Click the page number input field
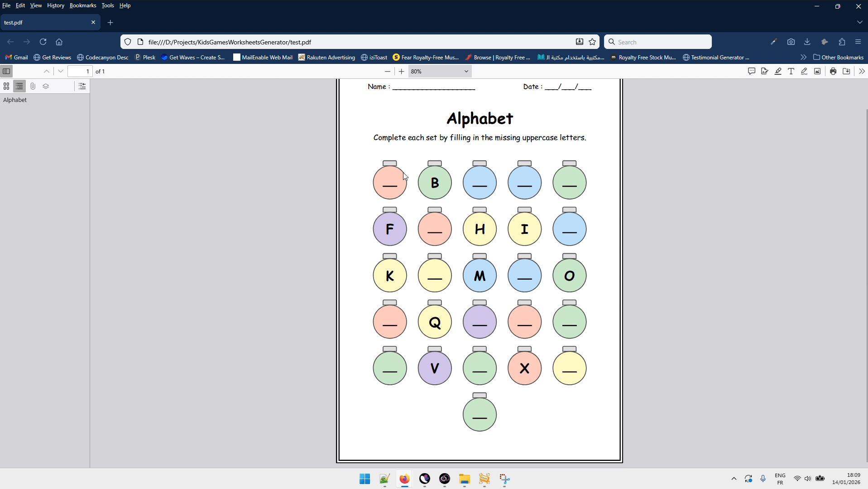 pyautogui.click(x=80, y=71)
